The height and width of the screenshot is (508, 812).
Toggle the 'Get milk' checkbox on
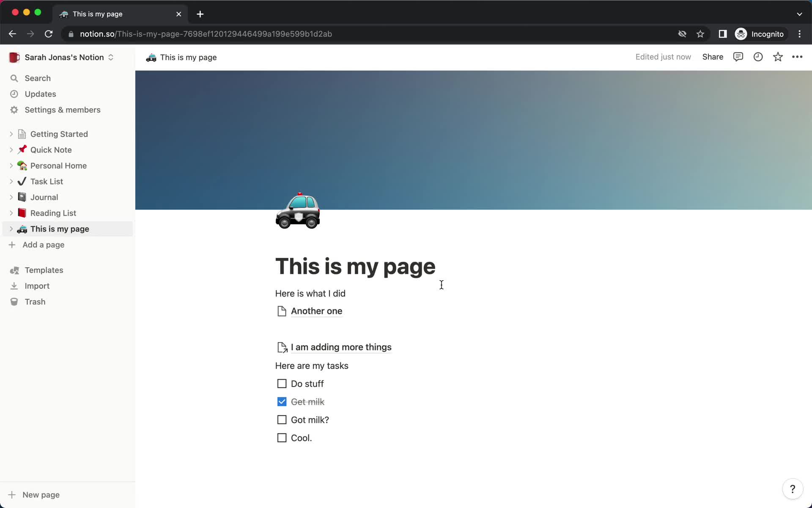(282, 401)
